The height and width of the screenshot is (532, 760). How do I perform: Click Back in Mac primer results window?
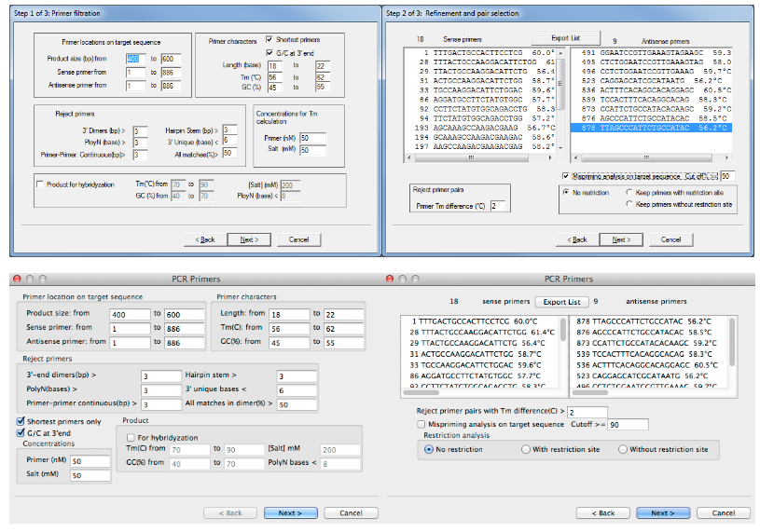pyautogui.click(x=603, y=512)
